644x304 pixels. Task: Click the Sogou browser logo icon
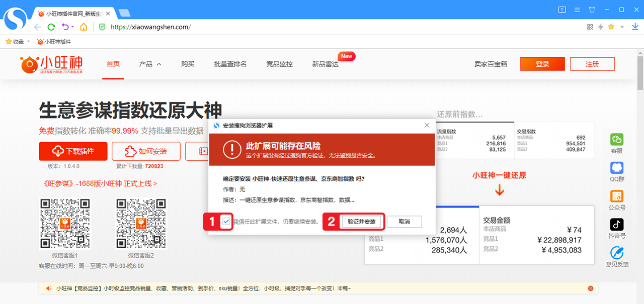pos(16,19)
